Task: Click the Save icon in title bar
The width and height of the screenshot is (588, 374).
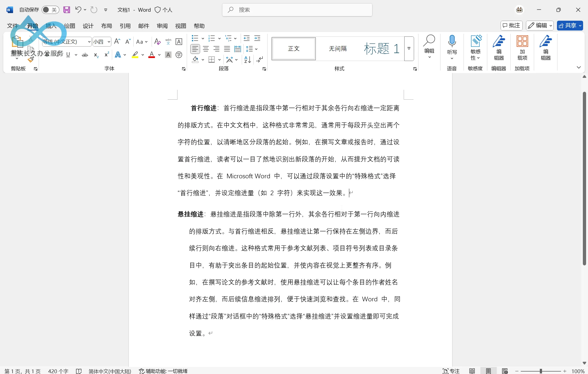Action: (x=67, y=10)
